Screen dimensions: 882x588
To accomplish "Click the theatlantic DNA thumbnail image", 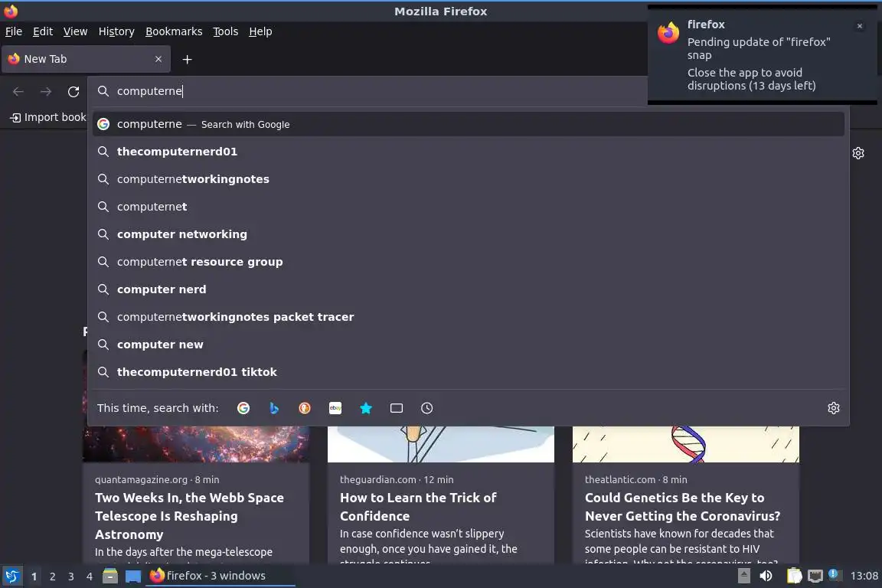I will tap(686, 444).
